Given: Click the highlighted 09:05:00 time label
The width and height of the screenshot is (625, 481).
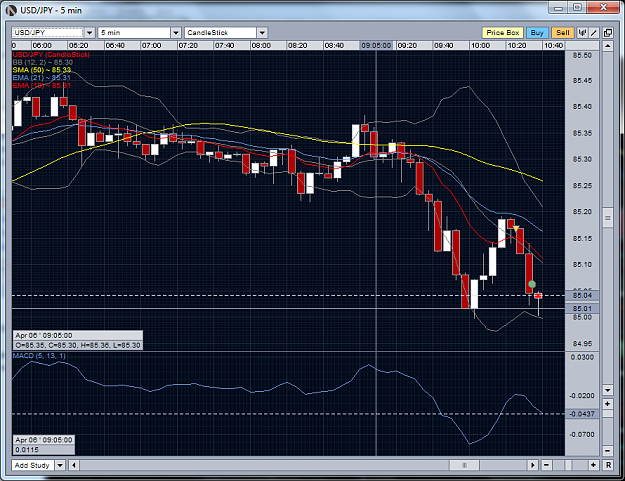Looking at the screenshot, I should 376,45.
